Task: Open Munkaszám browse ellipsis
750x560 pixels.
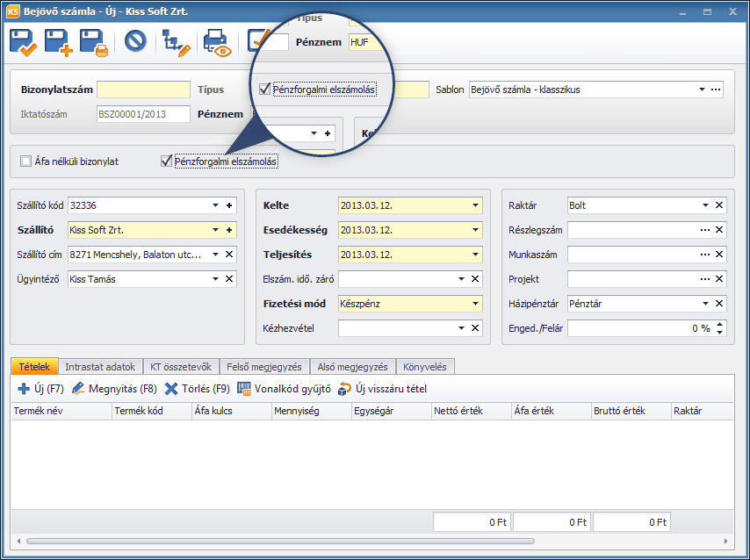Action: click(704, 255)
